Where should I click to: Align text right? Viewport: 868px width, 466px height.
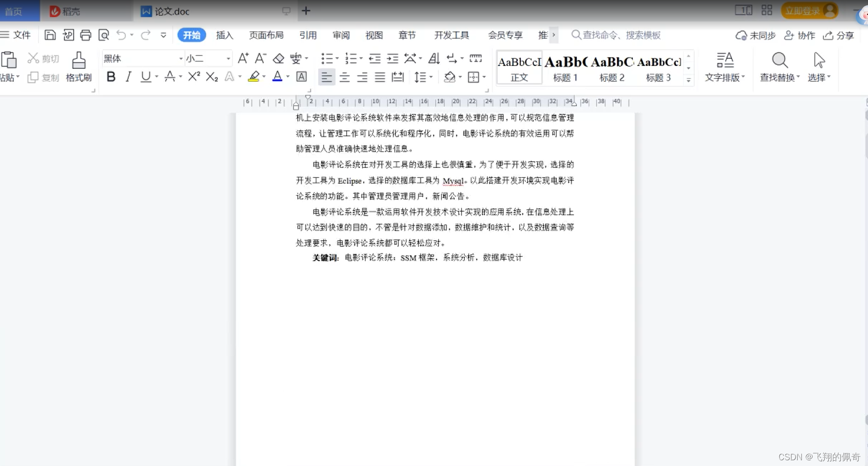tap(362, 77)
